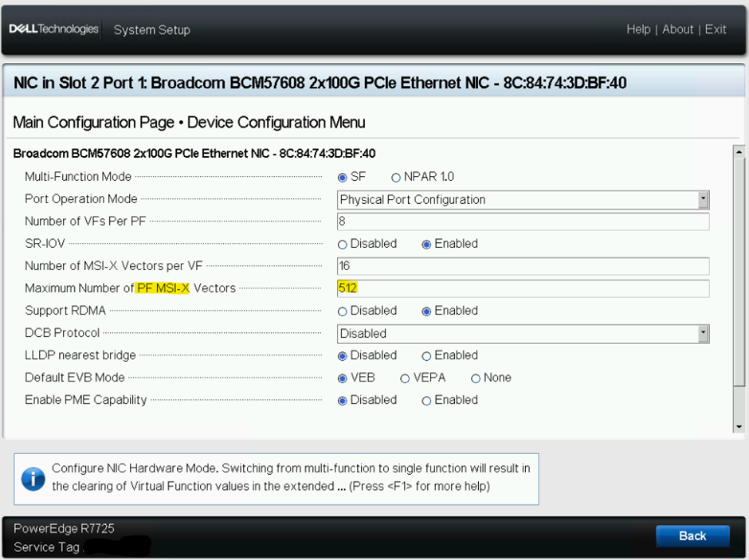The height and width of the screenshot is (560, 749).
Task: Set SR-IOV to Disabled
Action: 342,245
